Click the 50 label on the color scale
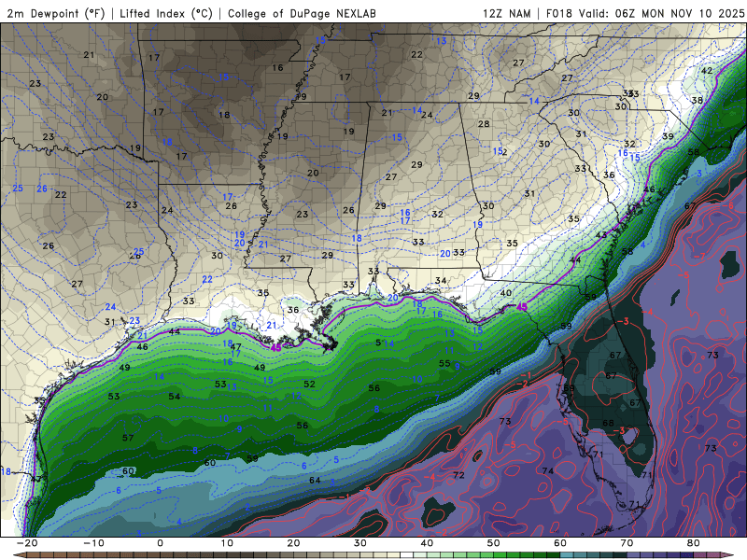 [x=494, y=543]
